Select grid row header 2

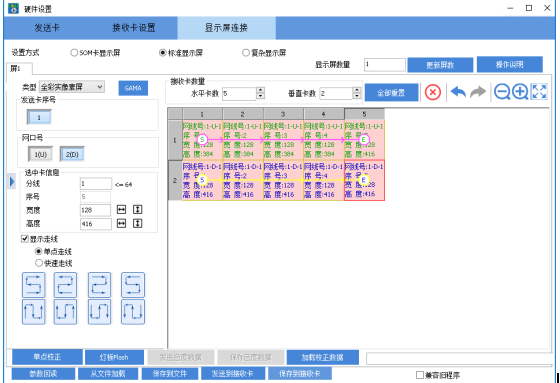pyautogui.click(x=175, y=180)
